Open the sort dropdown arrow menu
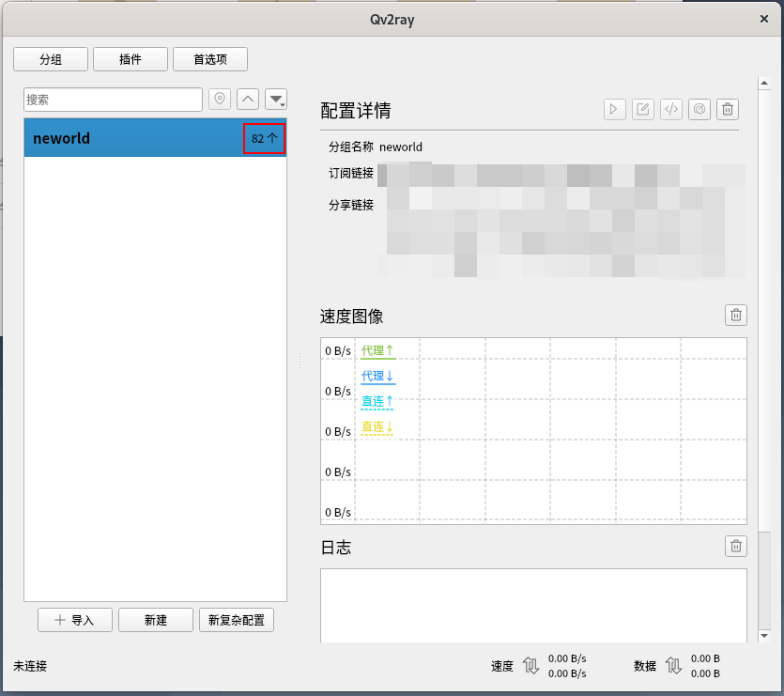Viewport: 784px width, 696px height. tap(276, 99)
